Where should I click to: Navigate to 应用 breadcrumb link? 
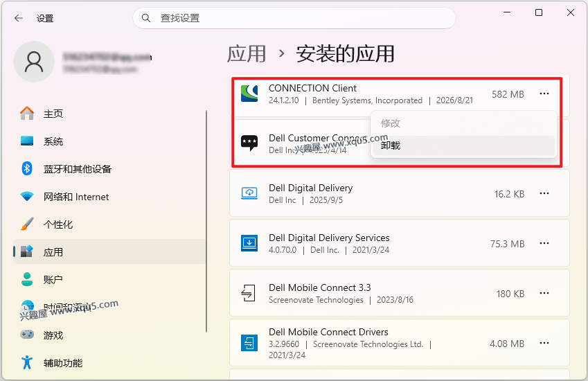(x=247, y=53)
